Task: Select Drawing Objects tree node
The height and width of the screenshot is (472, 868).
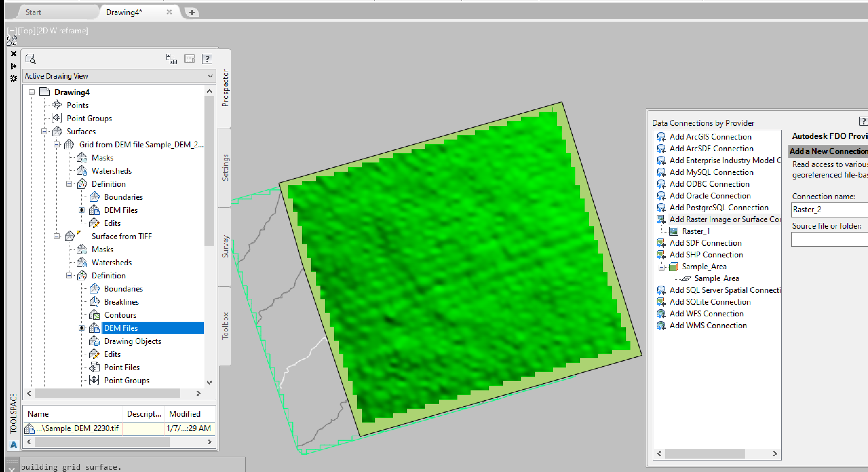Action: pyautogui.click(x=132, y=341)
